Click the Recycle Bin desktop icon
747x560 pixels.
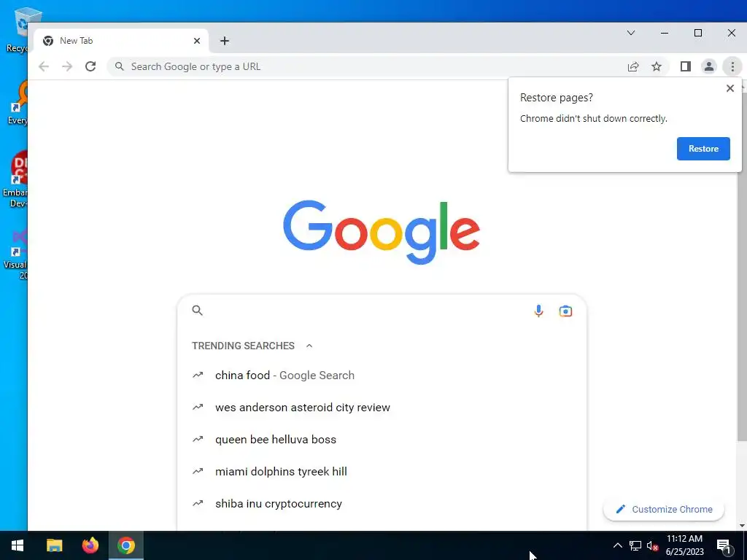pos(18,29)
